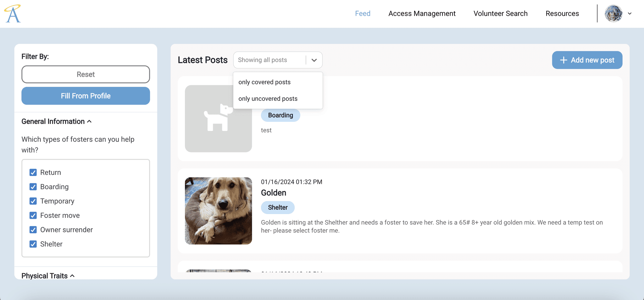
Task: Open the Resources page
Action: click(x=562, y=14)
